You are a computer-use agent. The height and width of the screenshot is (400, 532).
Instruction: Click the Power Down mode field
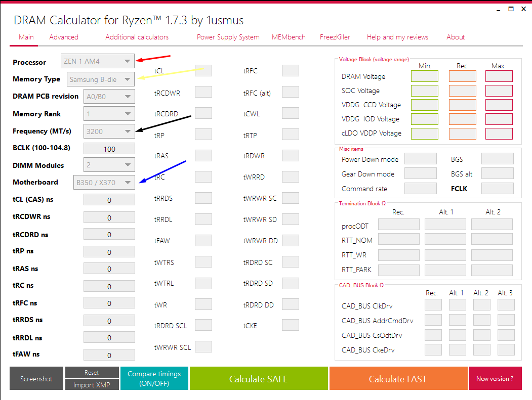(x=421, y=159)
